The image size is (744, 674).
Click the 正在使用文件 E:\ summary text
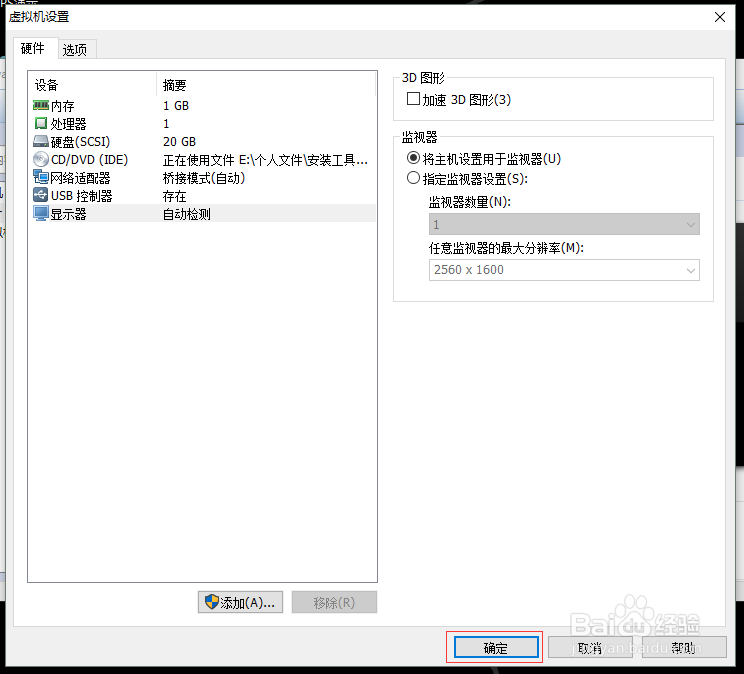(265, 160)
